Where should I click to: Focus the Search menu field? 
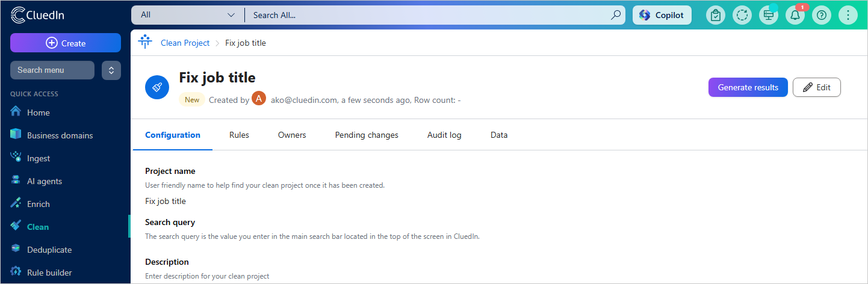(52, 70)
